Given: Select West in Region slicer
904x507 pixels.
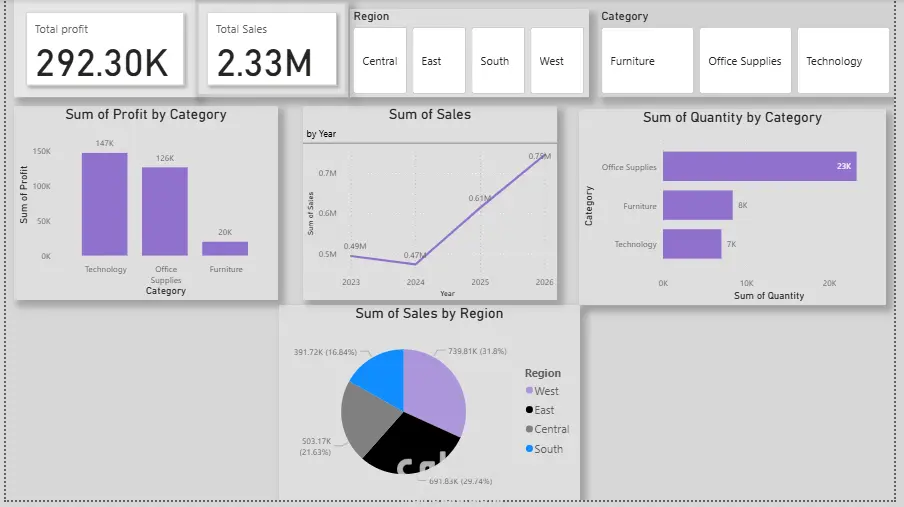Looking at the screenshot, I should pos(557,61).
